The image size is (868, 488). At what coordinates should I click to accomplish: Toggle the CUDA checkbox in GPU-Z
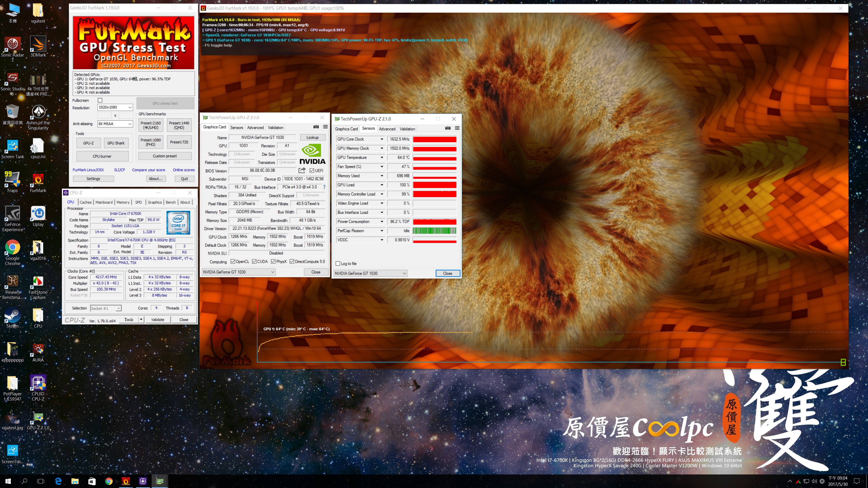[254, 261]
